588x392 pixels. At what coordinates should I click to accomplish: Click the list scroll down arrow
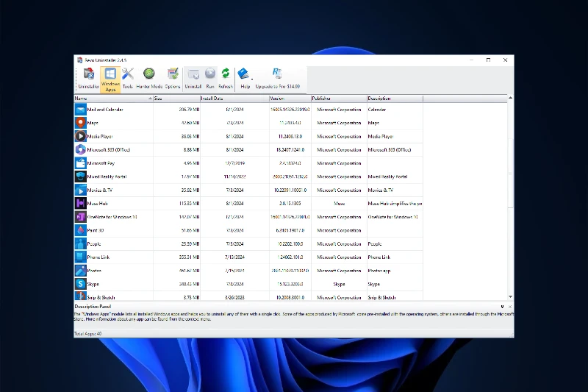(x=510, y=296)
